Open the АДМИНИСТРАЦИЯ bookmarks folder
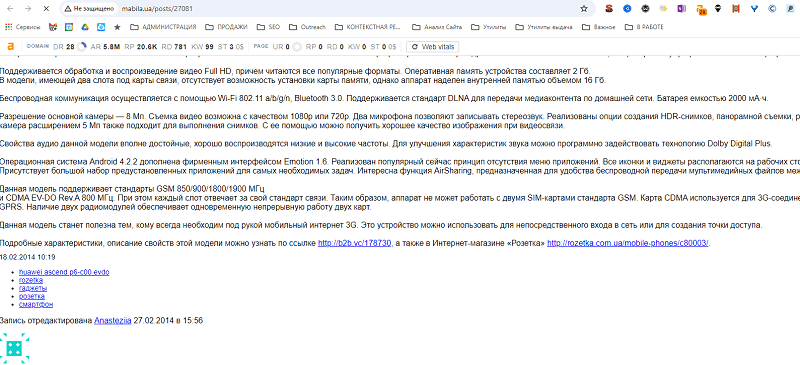 163,27
